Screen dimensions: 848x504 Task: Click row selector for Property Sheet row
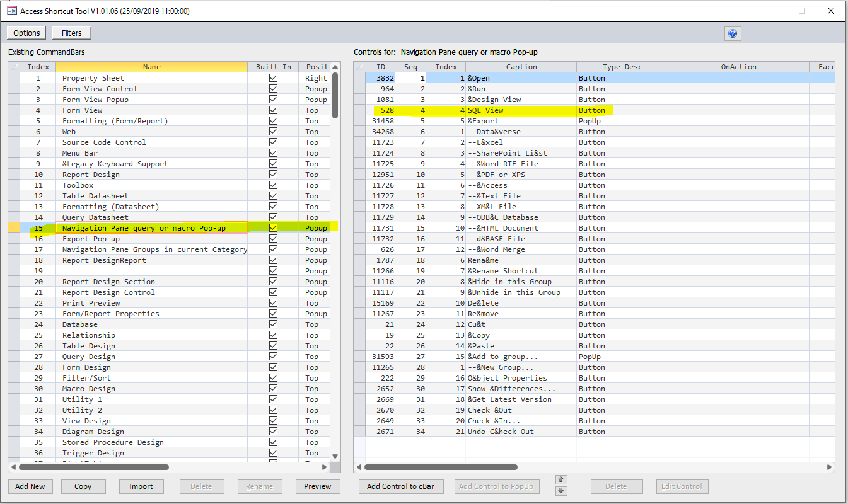(14, 78)
